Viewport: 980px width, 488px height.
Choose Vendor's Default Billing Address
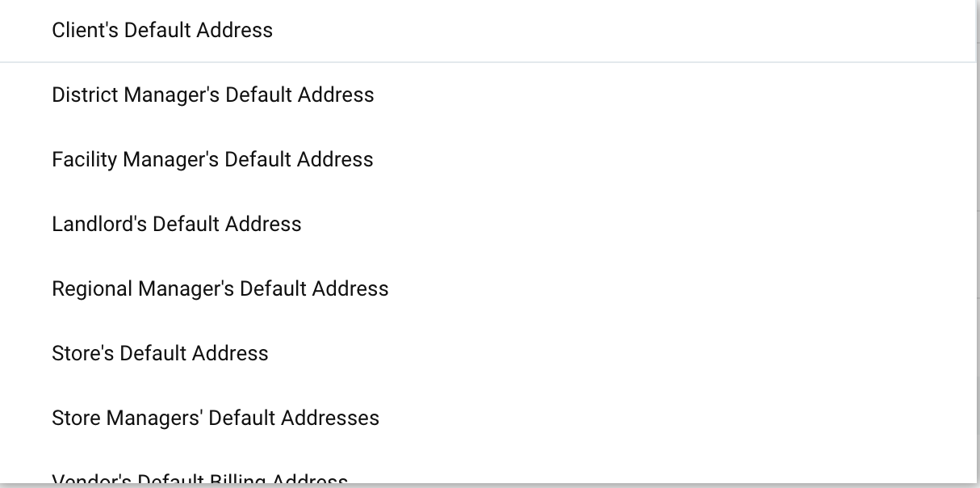(x=200, y=480)
